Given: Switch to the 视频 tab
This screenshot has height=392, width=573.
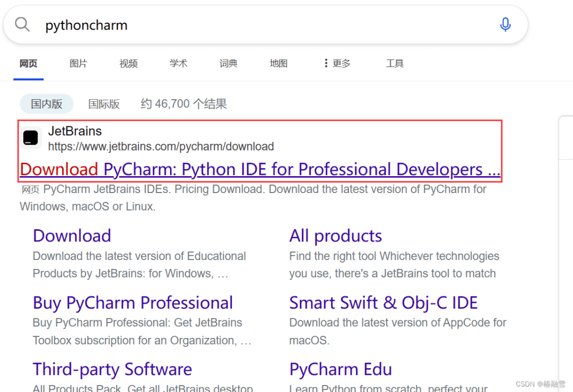Looking at the screenshot, I should coord(128,63).
